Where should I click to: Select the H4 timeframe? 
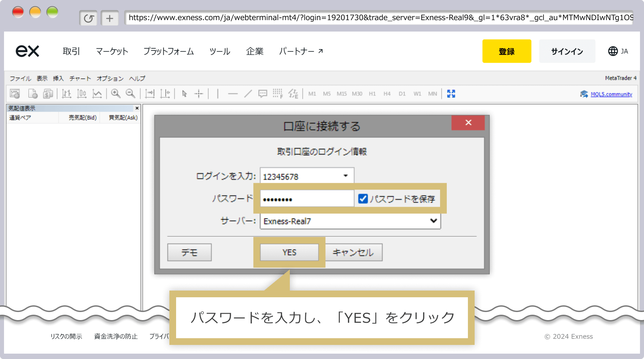pyautogui.click(x=387, y=94)
